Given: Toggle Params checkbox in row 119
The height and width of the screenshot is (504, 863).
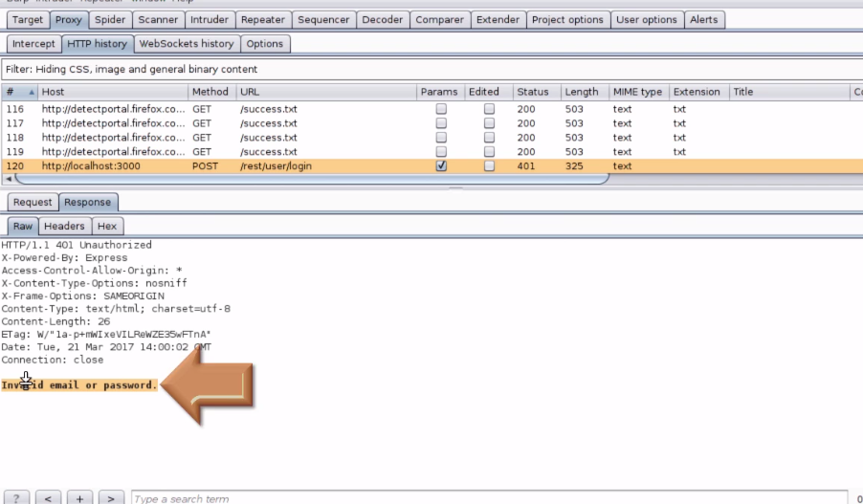Looking at the screenshot, I should (x=441, y=152).
